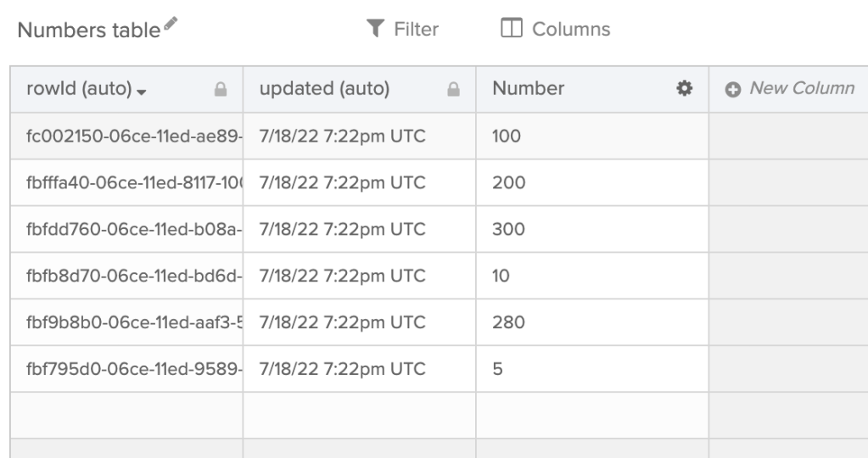Viewport: 868px width, 458px height.
Task: Click the Number cell containing 200
Action: (591, 182)
